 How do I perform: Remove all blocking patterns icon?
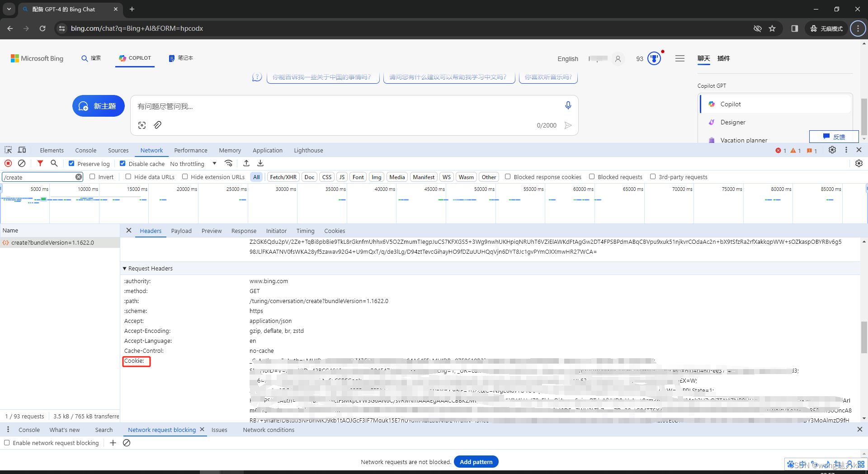coord(127,443)
